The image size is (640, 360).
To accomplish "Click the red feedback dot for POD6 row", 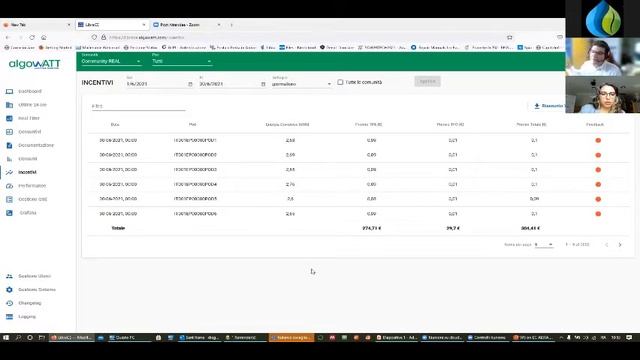I will click(598, 214).
